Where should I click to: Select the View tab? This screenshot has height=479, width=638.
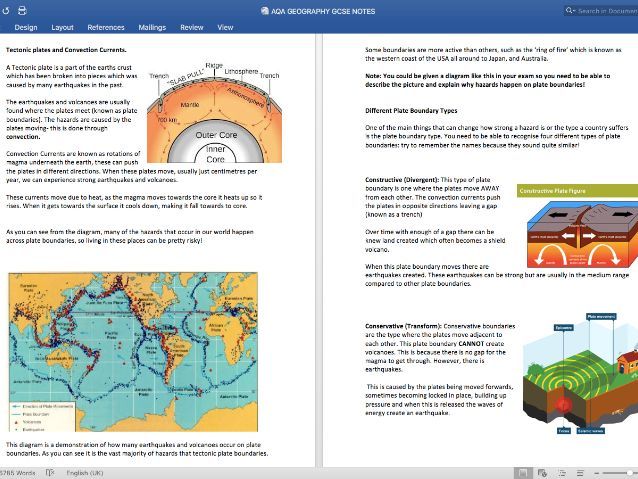coord(225,27)
